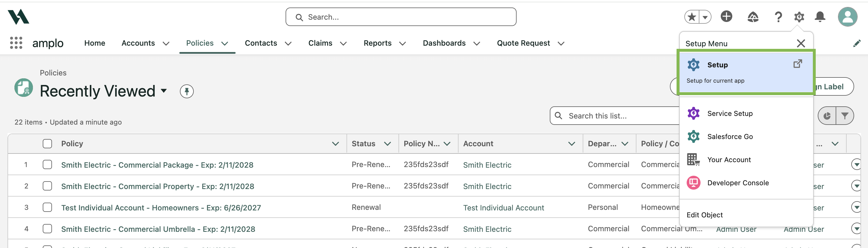
Task: Open the Accounts tab
Action: tap(138, 43)
